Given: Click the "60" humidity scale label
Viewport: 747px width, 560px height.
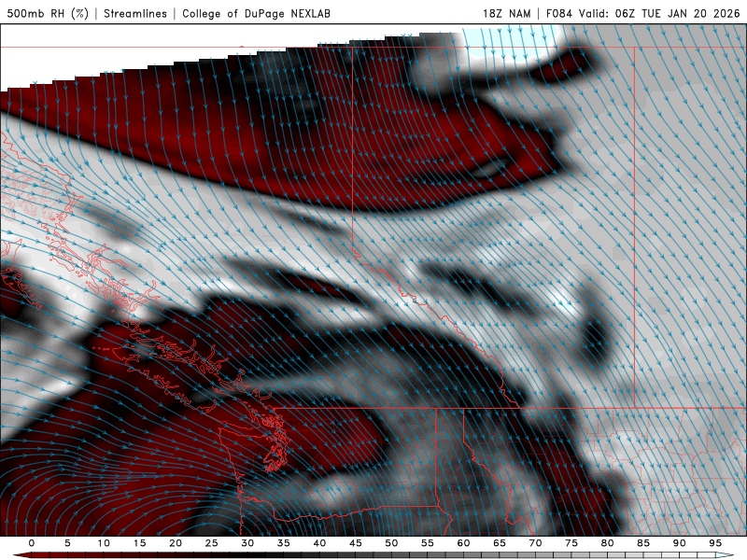Looking at the screenshot, I should (x=463, y=543).
